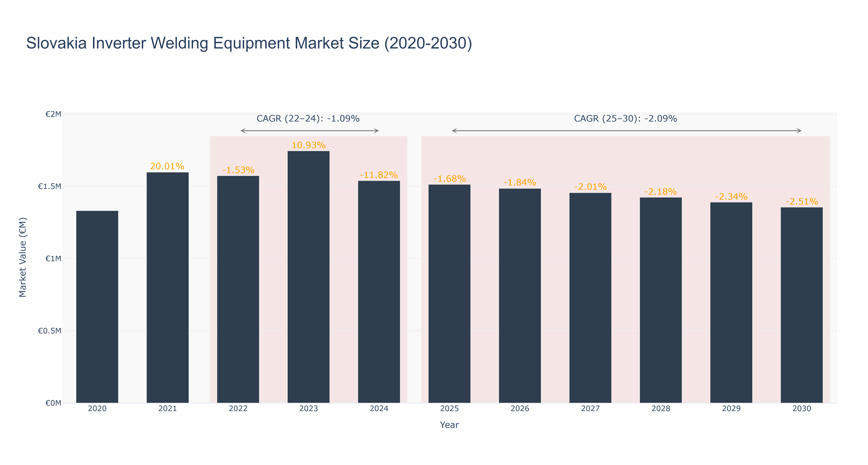
Task: Click the €1.5M y-axis tick label
Action: [x=50, y=187]
